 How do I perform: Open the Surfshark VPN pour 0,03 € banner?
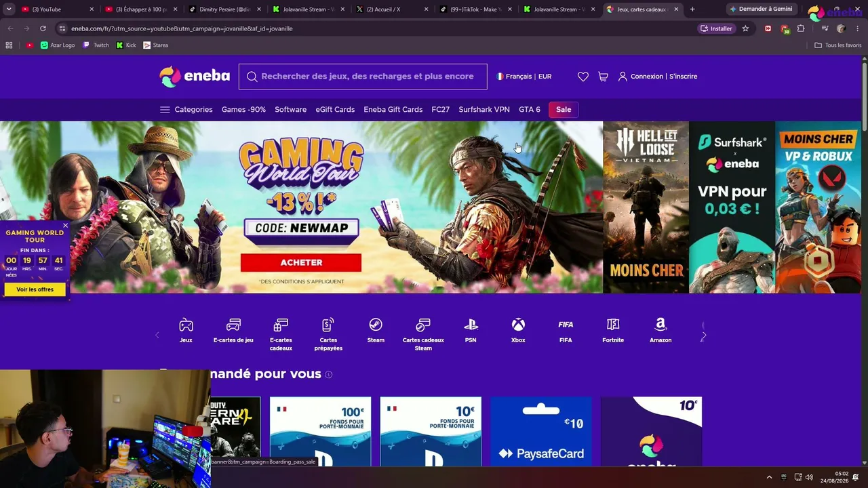pyautogui.click(x=732, y=207)
